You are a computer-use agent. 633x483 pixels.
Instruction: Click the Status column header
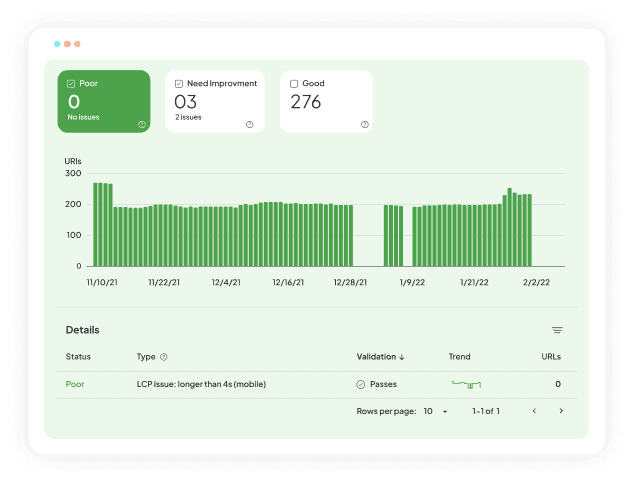pos(78,357)
